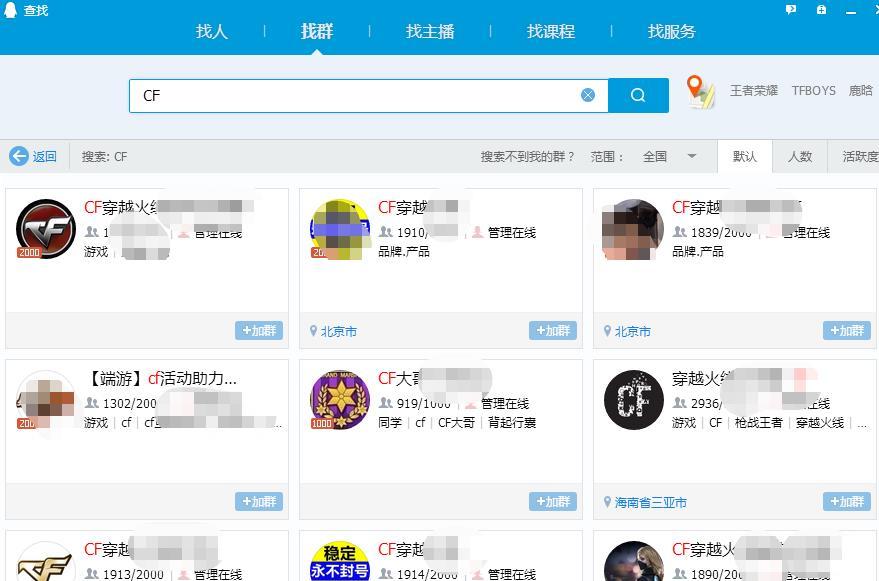Click the 枪战王者 tag
The height and width of the screenshot is (581, 879).
coord(758,422)
